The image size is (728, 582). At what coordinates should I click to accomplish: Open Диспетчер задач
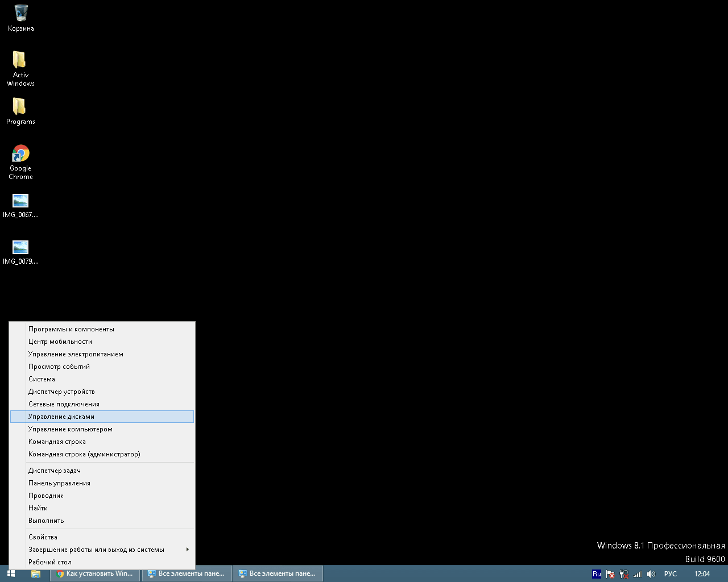click(102, 471)
